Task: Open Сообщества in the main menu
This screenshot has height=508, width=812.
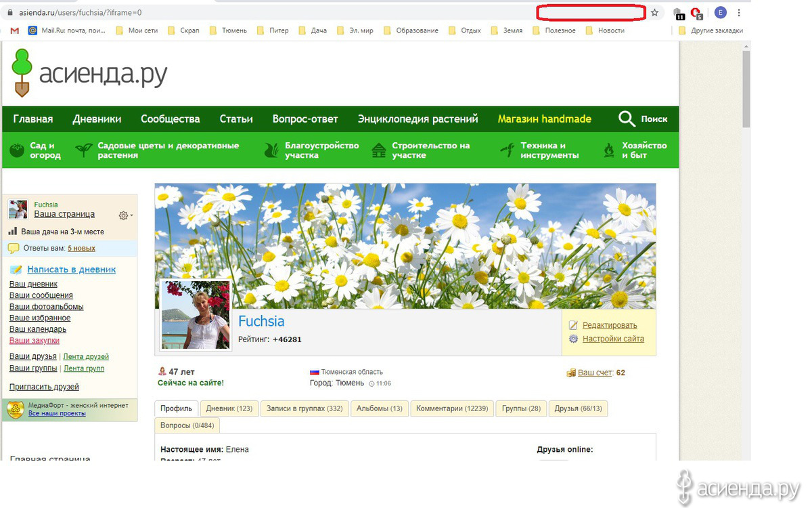Action: (171, 119)
